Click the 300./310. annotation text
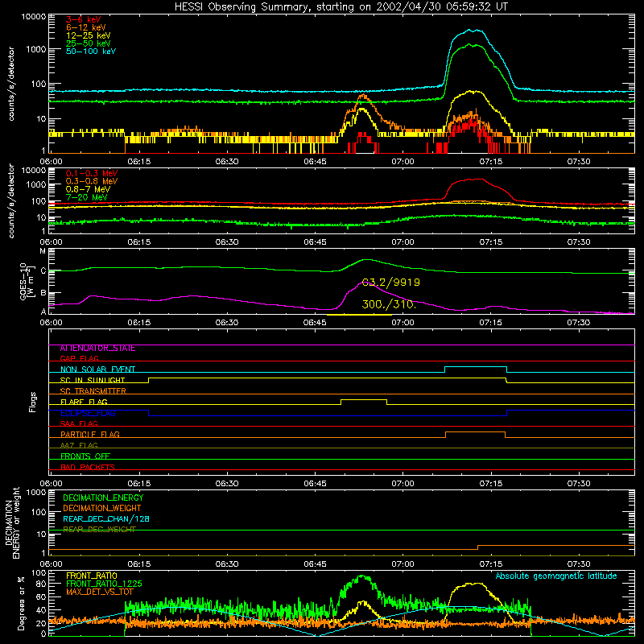Viewport: 644px width, 644px height. coord(389,304)
